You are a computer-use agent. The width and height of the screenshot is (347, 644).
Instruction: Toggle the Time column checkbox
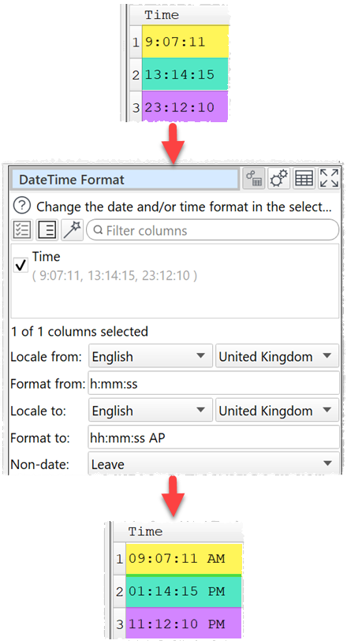pos(21,266)
